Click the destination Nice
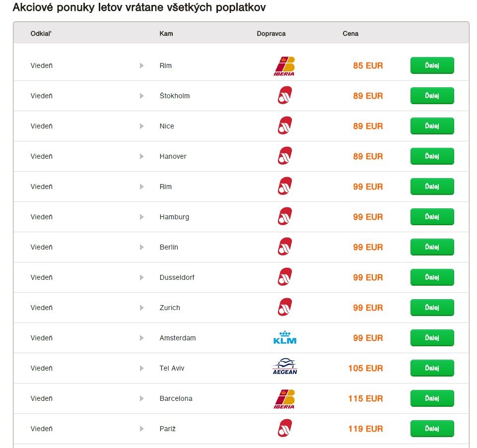This screenshot has height=448, width=477. pos(167,126)
